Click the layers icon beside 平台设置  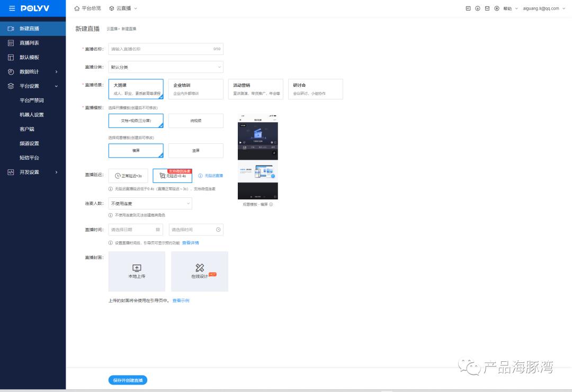coord(11,86)
